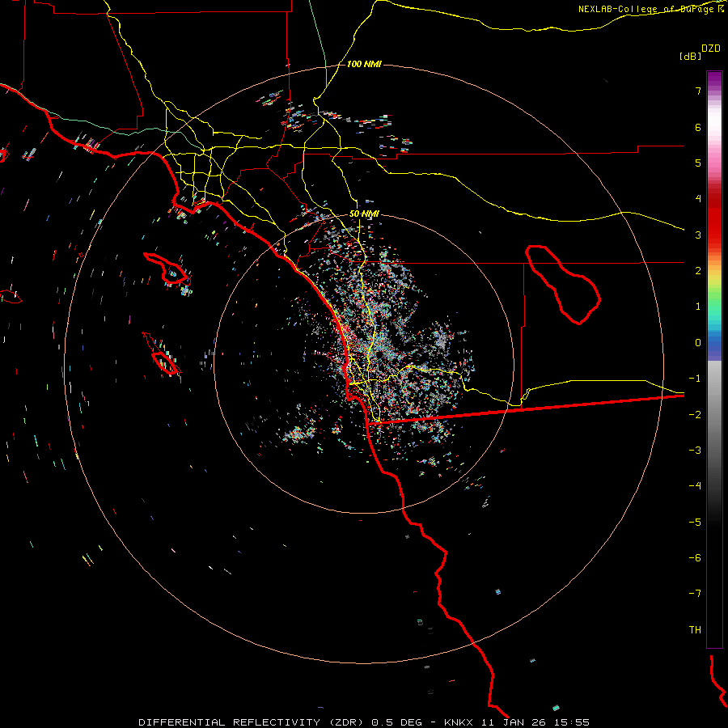Viewport: 728px width, 728px height.
Task: Click the -6 value on color scale
Action: click(695, 558)
